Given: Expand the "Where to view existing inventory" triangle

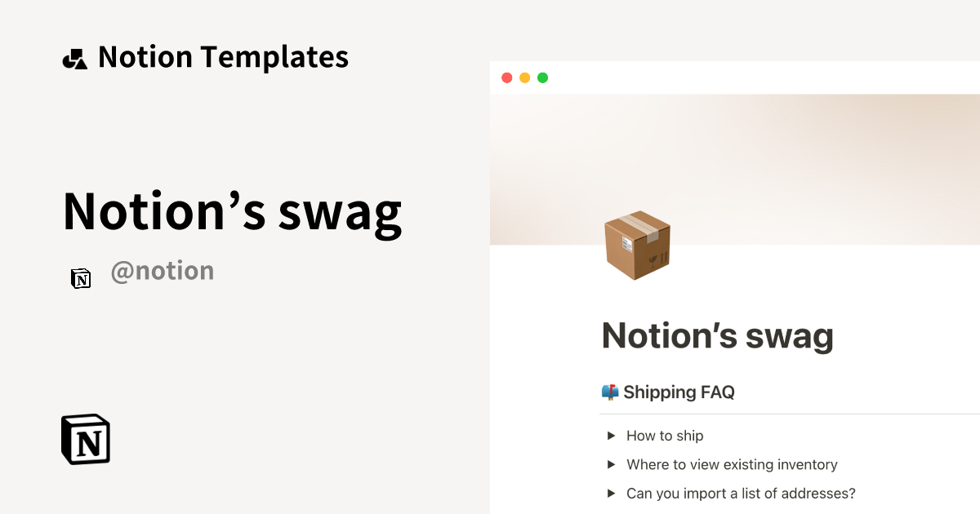Looking at the screenshot, I should [x=610, y=464].
